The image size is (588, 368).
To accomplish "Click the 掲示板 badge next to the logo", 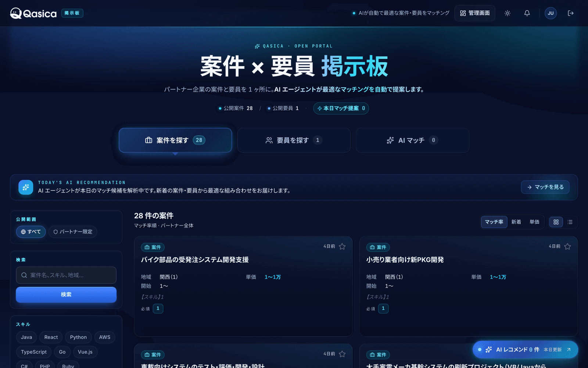I will pyautogui.click(x=72, y=13).
